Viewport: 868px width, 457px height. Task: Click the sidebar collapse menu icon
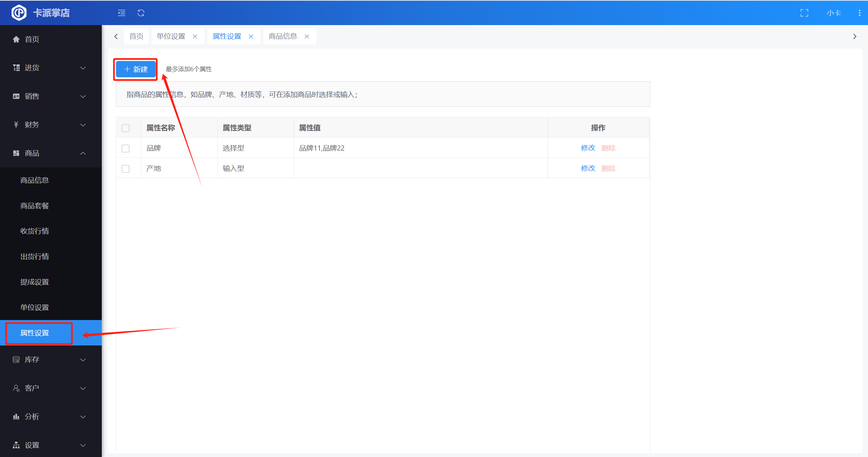[121, 13]
